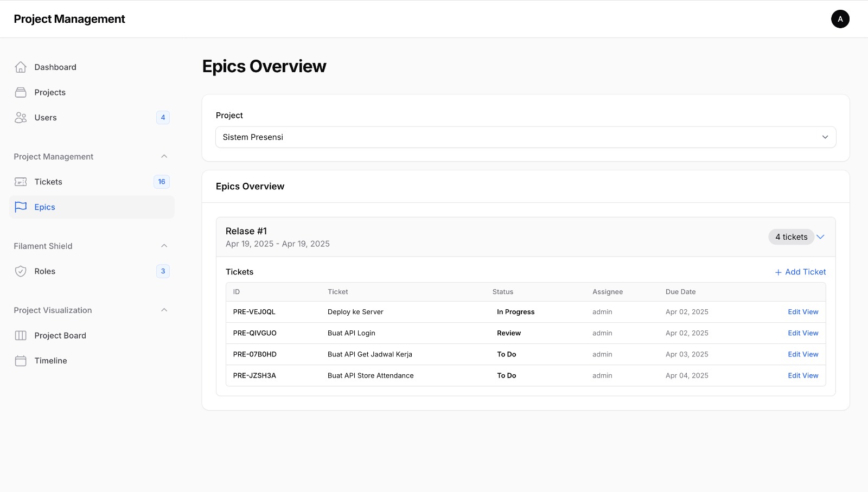Viewport: 868px width, 492px height.
Task: Click admin assignee of Buat API Login
Action: click(602, 333)
